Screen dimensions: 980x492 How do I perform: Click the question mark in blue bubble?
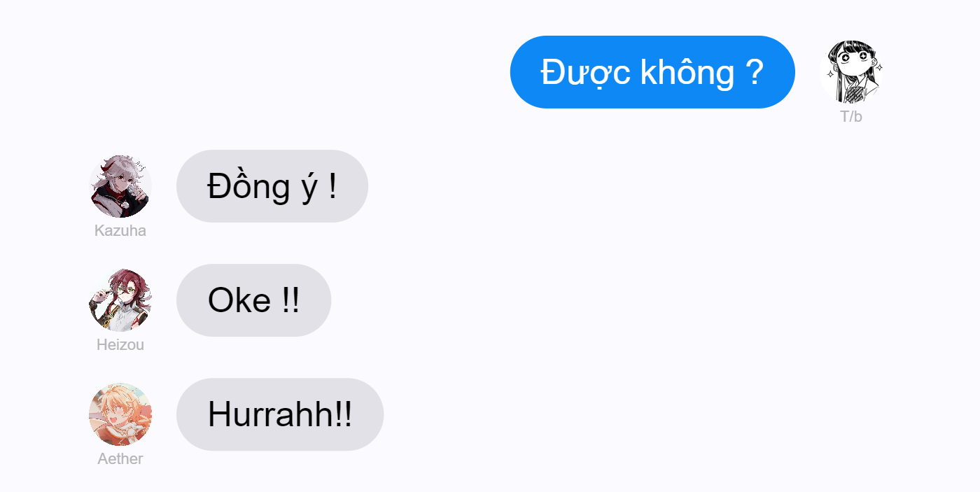(x=754, y=73)
